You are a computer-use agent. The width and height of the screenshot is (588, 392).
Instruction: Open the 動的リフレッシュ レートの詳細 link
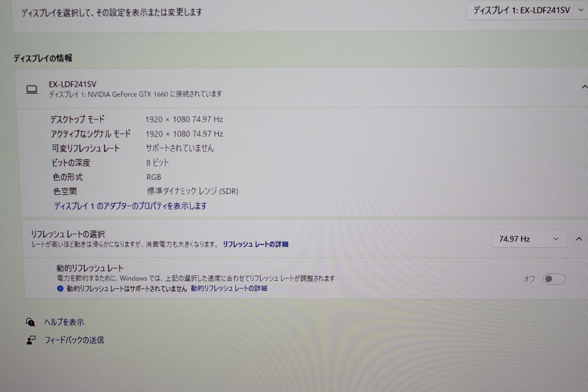[x=229, y=289]
